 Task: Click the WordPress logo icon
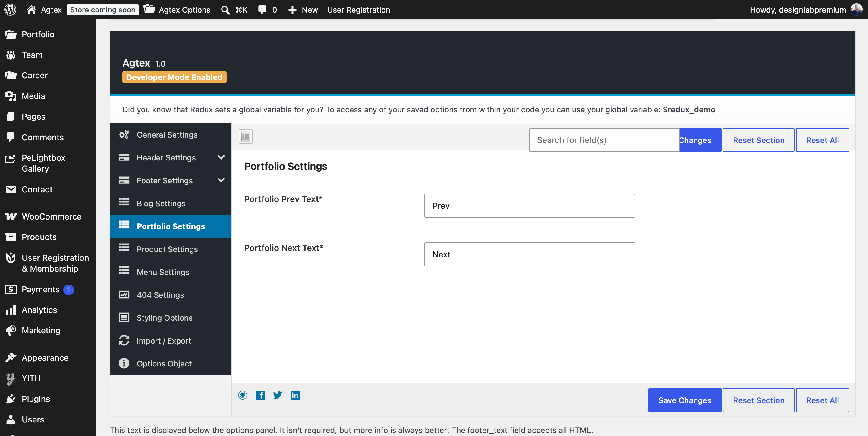(x=10, y=9)
